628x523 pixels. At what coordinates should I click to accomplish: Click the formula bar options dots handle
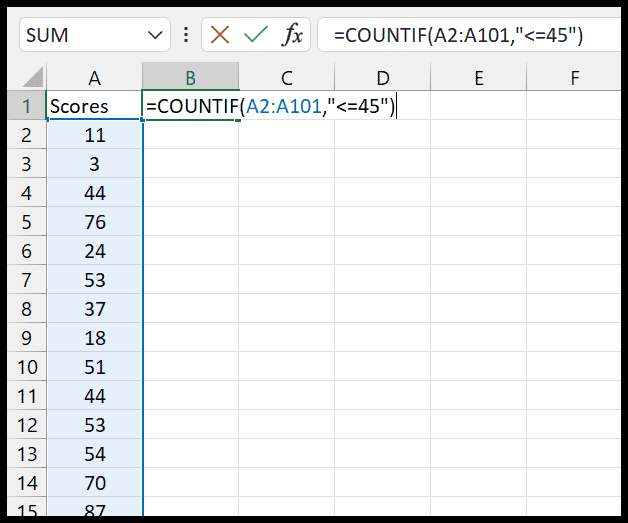pos(186,35)
